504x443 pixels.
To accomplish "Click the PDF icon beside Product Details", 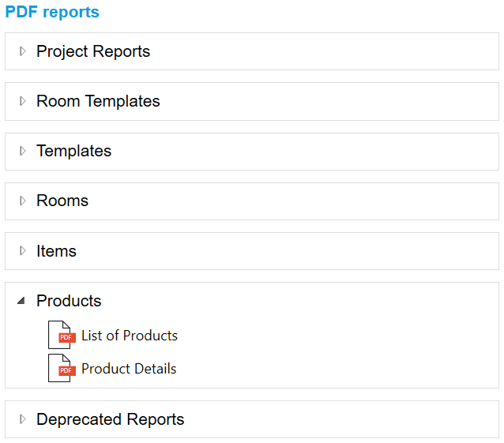I will (x=61, y=369).
